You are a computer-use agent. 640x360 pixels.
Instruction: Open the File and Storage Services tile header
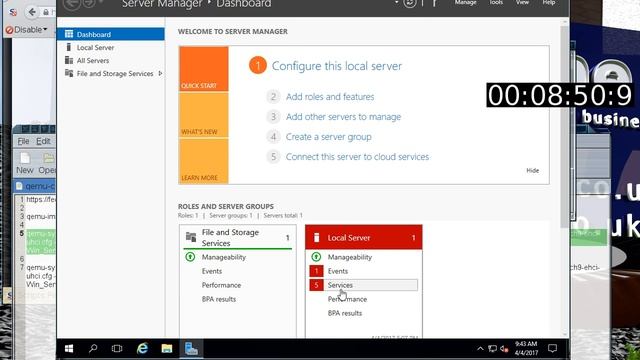click(x=238, y=237)
